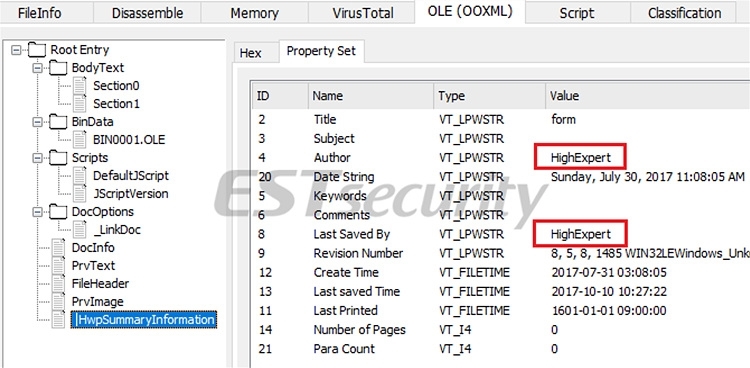Sort by the Type column header
Screen dimensions: 750x368
(489, 96)
